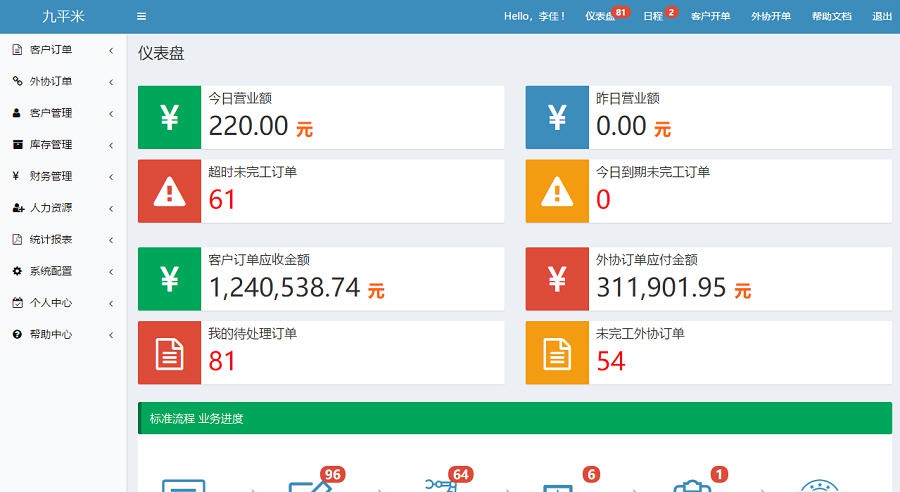Open 帮助文档 in the top navigation

point(832,17)
